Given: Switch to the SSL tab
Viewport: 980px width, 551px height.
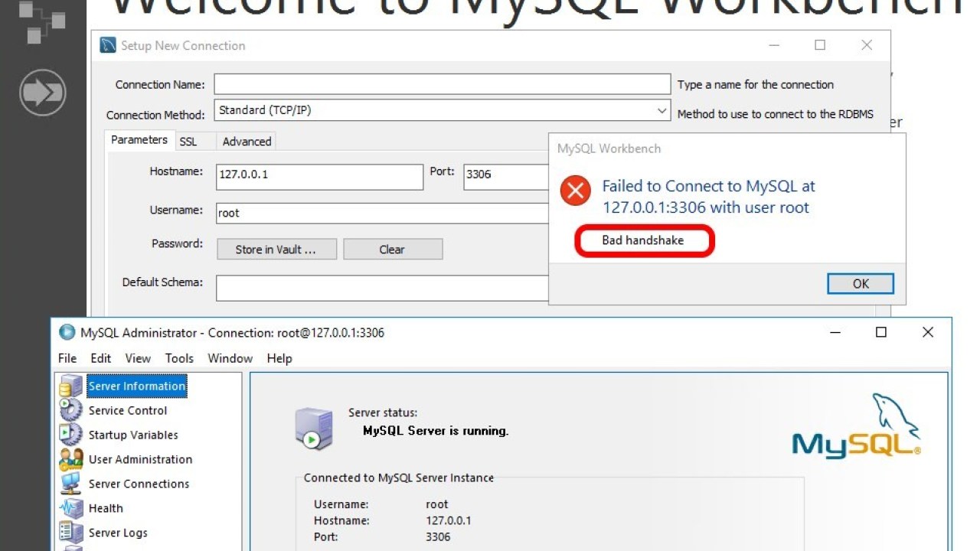Looking at the screenshot, I should (x=188, y=142).
